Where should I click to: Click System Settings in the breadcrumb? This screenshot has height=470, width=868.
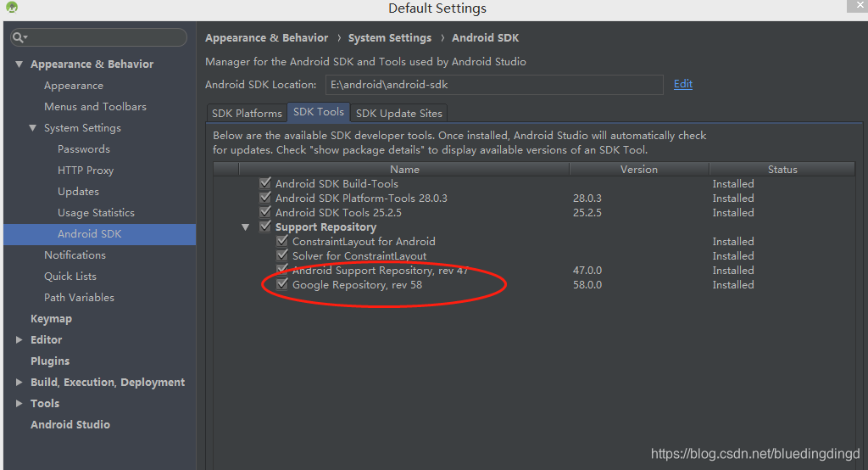point(390,37)
